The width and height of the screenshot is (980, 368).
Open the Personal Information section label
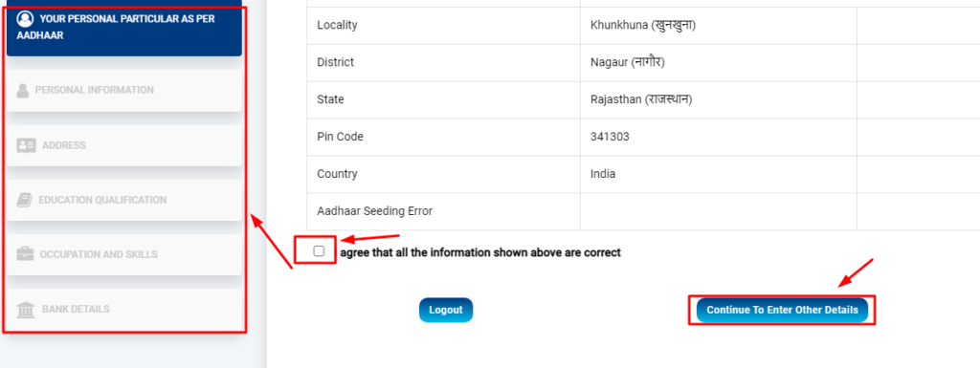[95, 90]
